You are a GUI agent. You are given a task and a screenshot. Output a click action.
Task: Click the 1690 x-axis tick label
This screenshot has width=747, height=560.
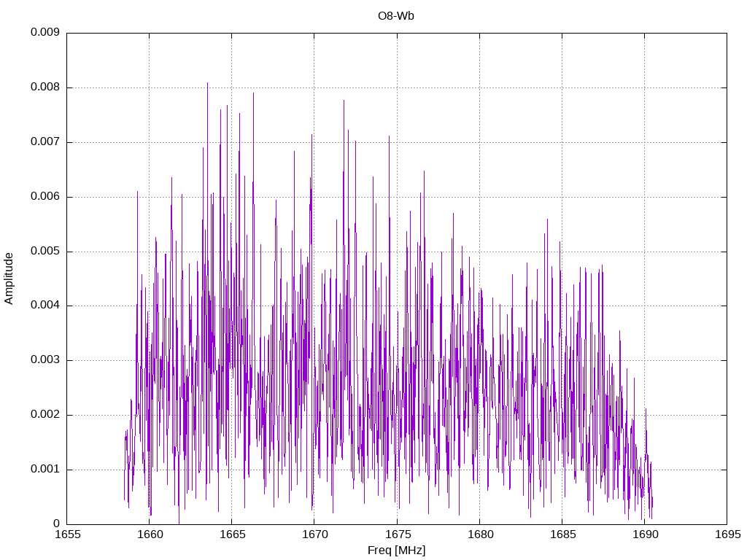(x=645, y=534)
